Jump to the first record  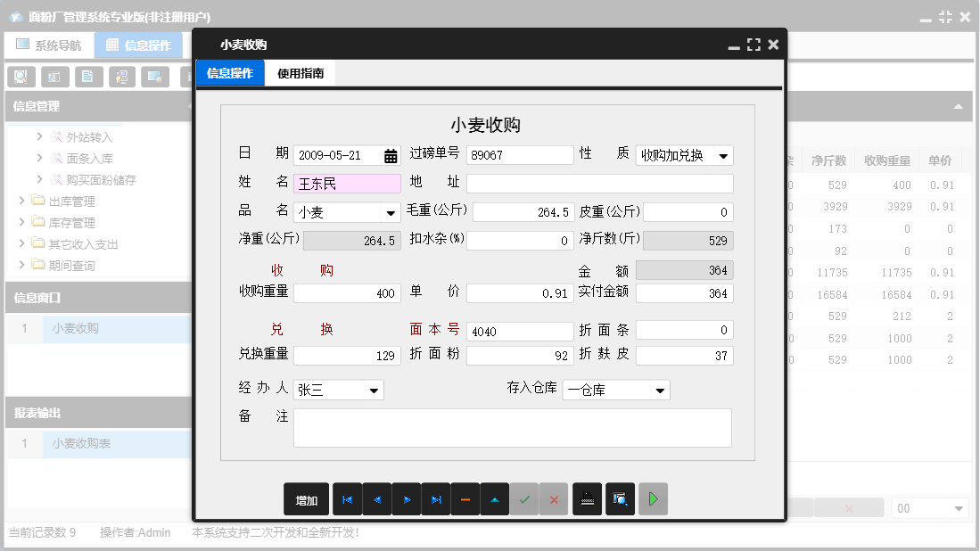[x=348, y=499]
